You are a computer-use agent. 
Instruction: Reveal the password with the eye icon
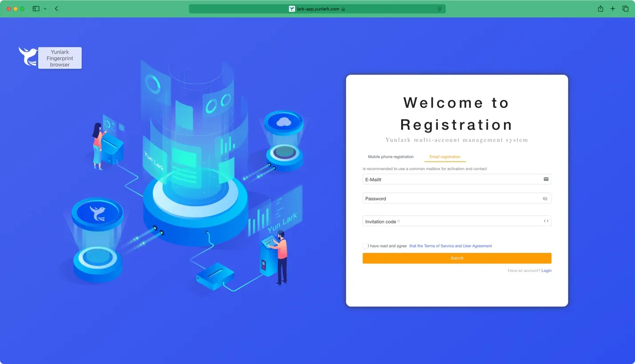click(545, 199)
